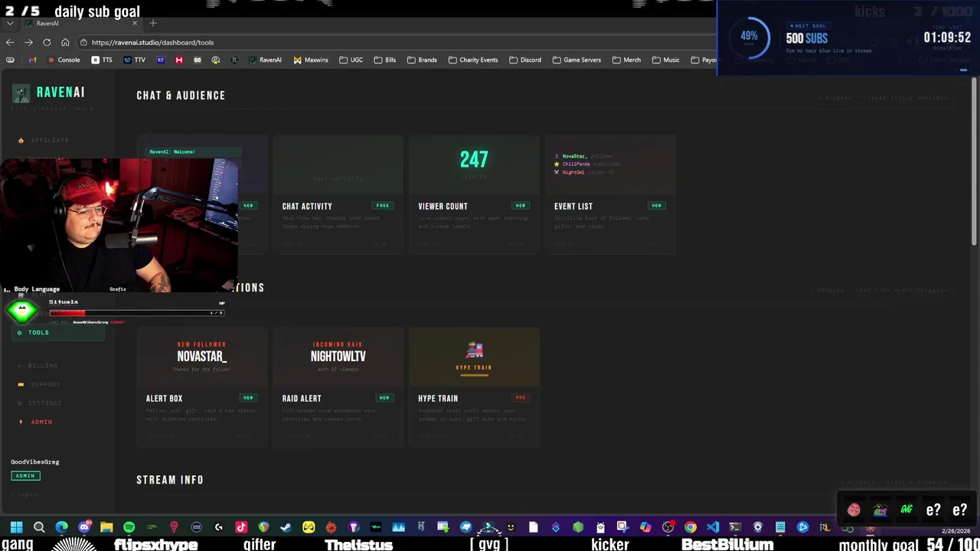The image size is (980, 551).
Task: Click the Chat & Audience section heading
Action: [181, 96]
